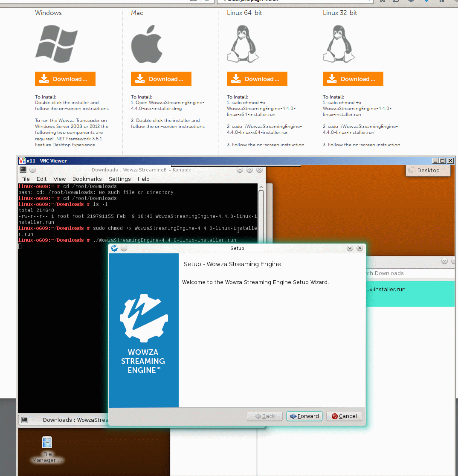
Task: Click the disabled Back button in Setup
Action: tap(265, 416)
